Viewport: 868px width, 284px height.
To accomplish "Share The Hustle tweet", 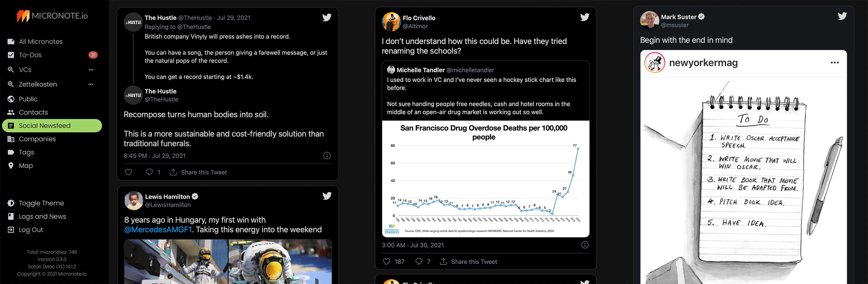I will (x=198, y=172).
